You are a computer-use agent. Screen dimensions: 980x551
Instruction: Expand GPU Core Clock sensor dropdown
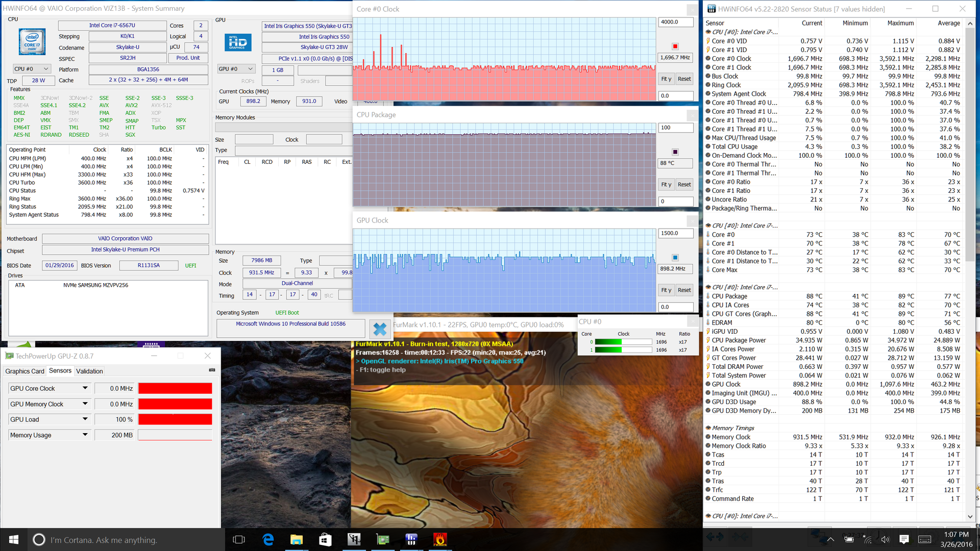(85, 388)
